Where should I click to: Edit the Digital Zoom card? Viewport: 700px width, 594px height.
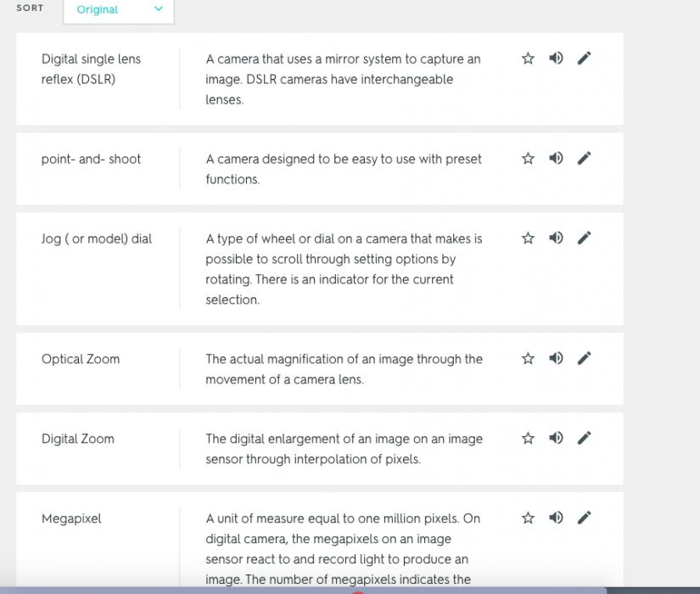click(584, 439)
